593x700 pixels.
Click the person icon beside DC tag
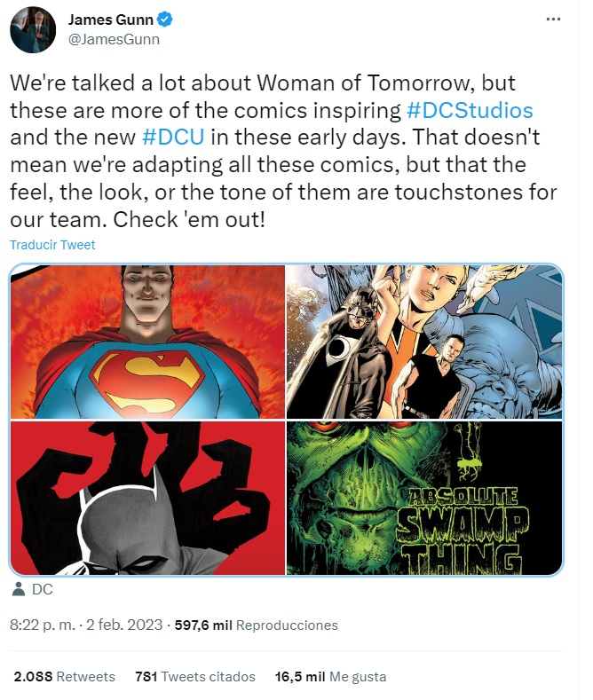[19, 589]
